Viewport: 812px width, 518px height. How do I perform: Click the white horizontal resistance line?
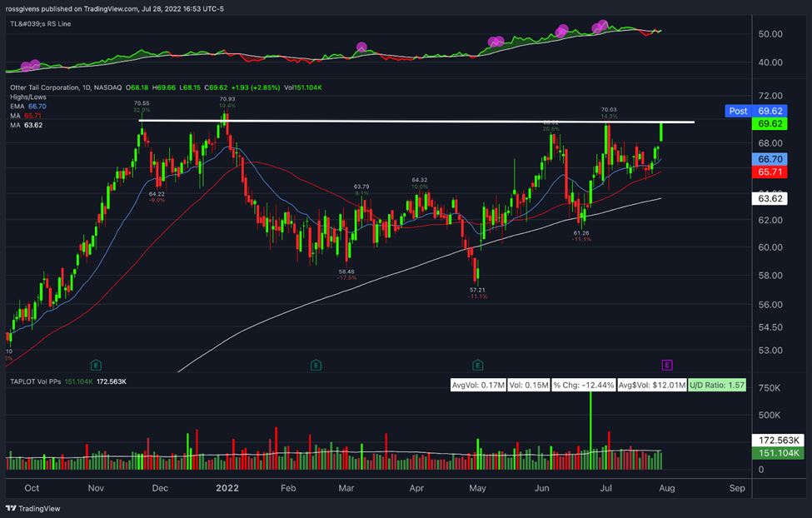coord(417,122)
